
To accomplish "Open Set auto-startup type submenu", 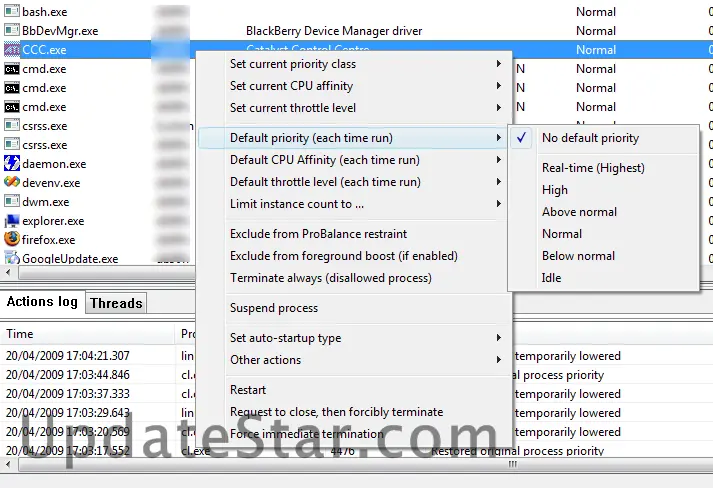I will (355, 338).
